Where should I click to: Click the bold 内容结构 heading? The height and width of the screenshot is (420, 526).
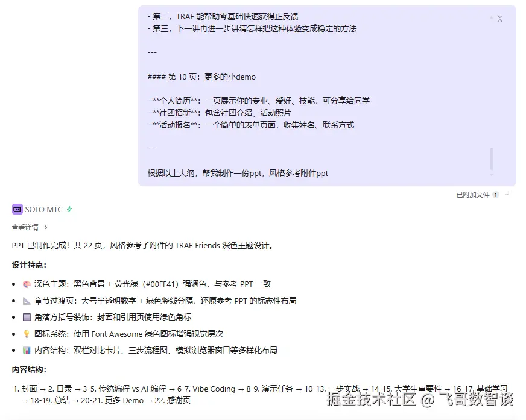pos(29,369)
